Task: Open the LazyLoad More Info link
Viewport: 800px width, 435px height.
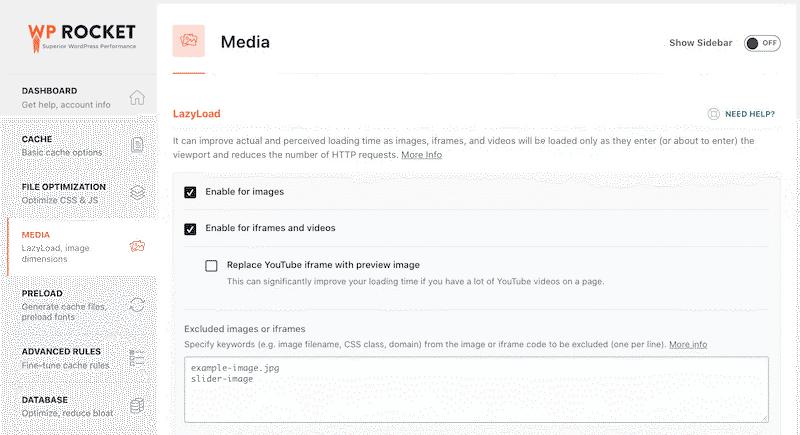Action: 421,155
